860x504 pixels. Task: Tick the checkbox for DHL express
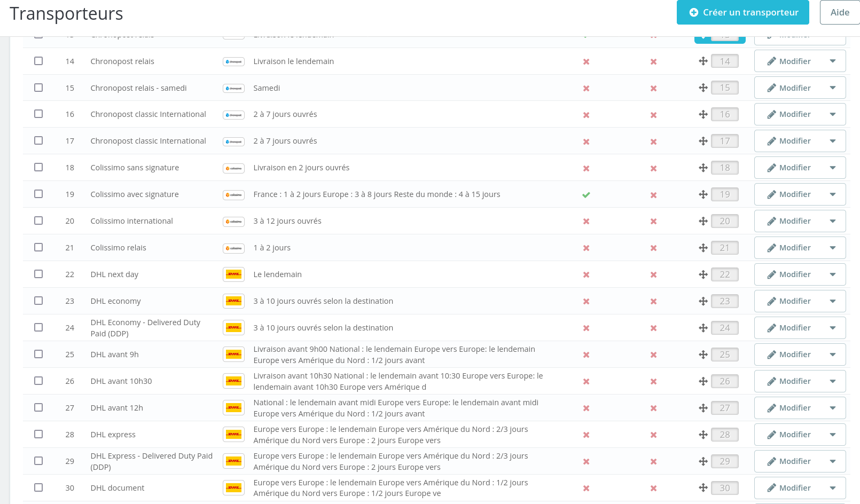click(38, 434)
